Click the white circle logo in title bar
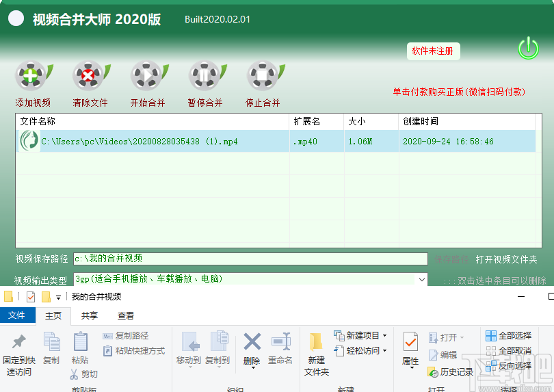The height and width of the screenshot is (392, 554). (16, 18)
